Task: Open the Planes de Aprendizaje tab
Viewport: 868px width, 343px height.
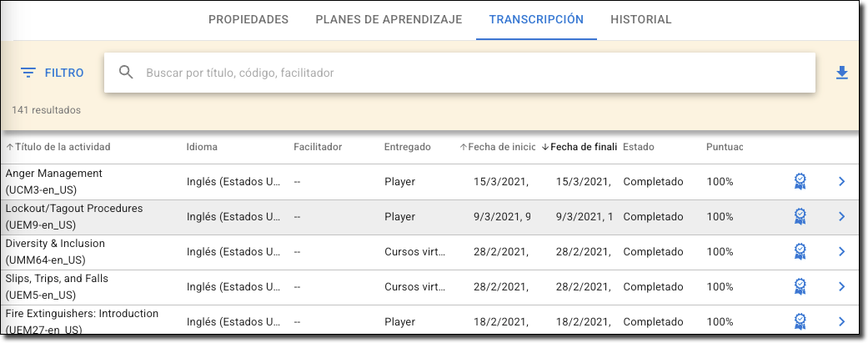Action: click(x=389, y=20)
